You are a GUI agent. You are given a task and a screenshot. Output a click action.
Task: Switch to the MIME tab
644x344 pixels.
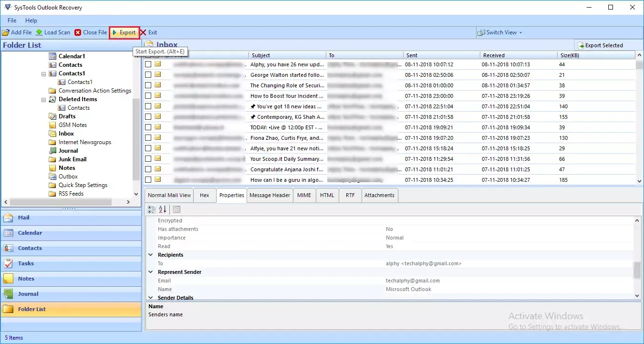[304, 195]
